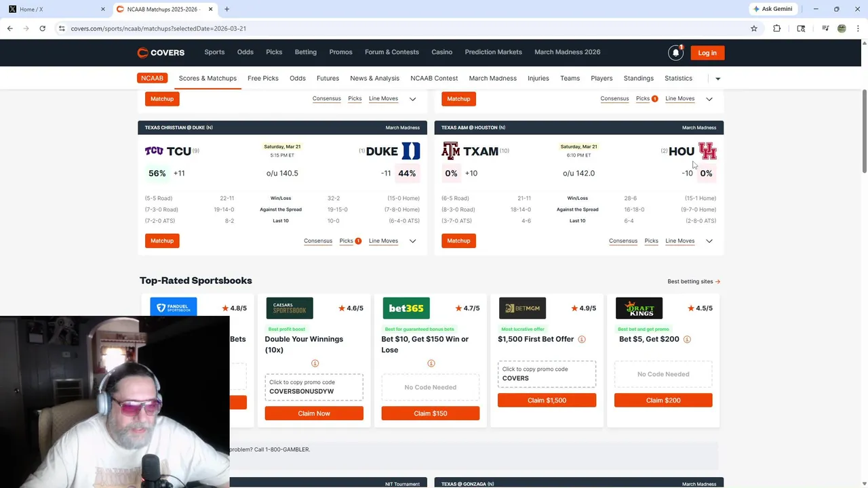Switch to the Home / X tab

(x=56, y=9)
